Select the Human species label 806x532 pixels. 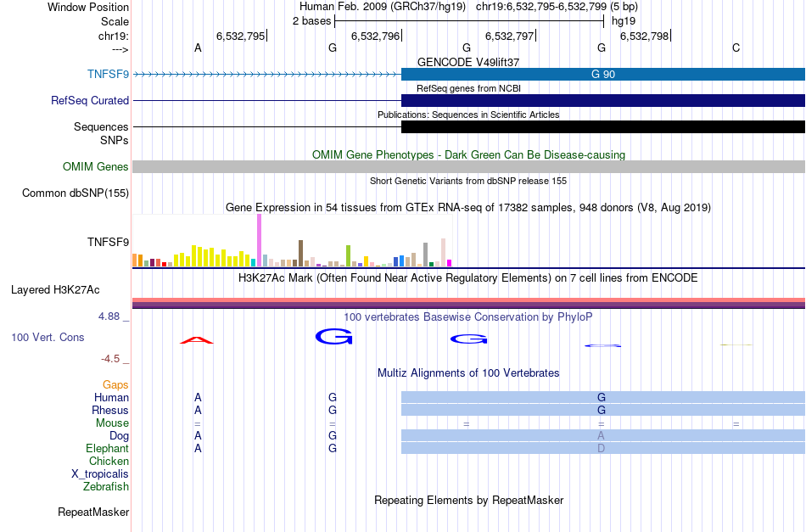(x=111, y=397)
